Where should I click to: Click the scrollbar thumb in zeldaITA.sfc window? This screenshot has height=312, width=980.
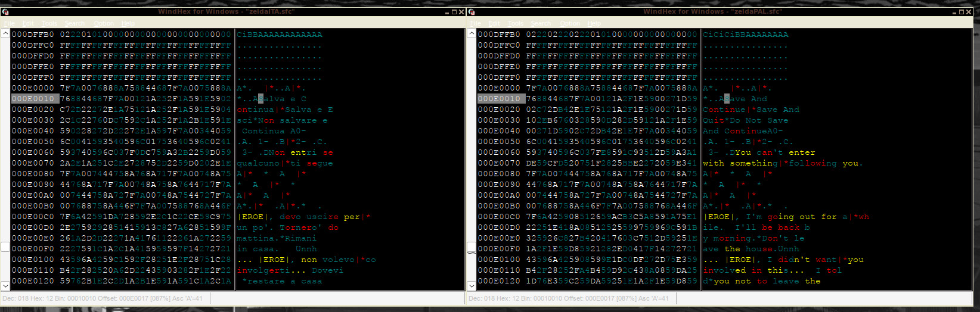pyautogui.click(x=5, y=247)
